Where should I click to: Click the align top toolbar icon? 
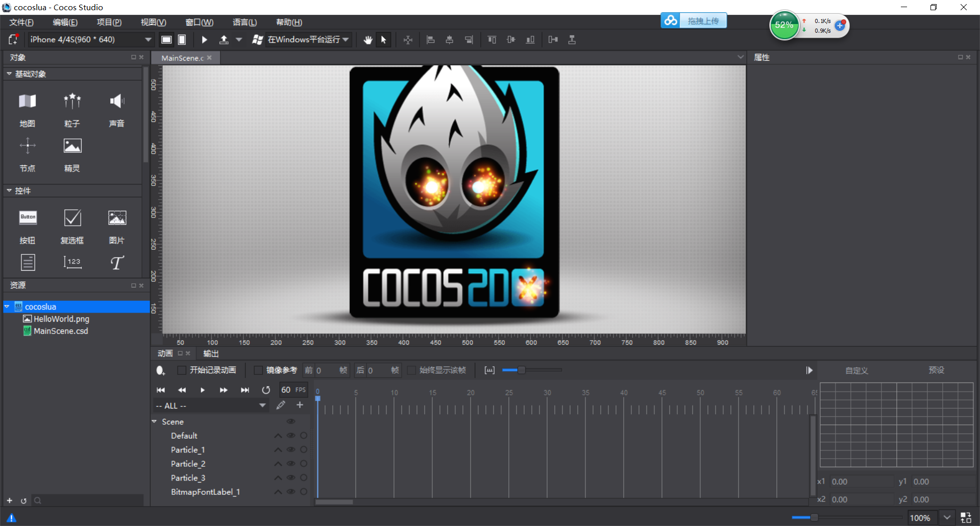pos(492,40)
